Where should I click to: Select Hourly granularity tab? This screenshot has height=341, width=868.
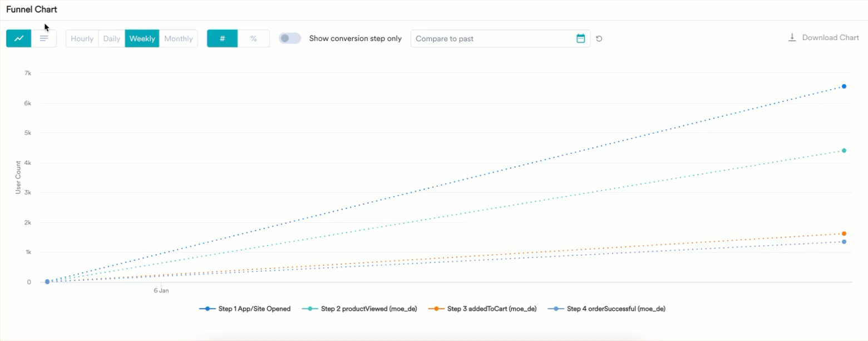[82, 38]
